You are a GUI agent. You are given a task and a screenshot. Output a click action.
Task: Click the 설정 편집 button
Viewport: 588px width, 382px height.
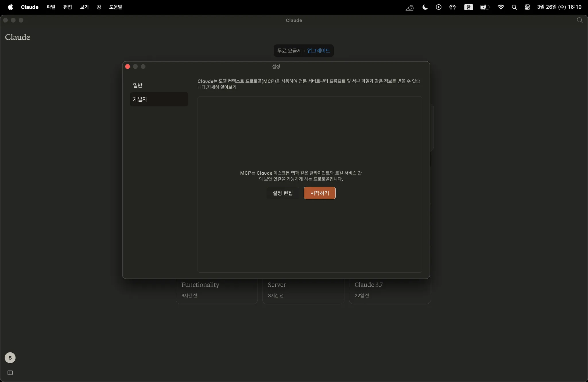click(283, 193)
